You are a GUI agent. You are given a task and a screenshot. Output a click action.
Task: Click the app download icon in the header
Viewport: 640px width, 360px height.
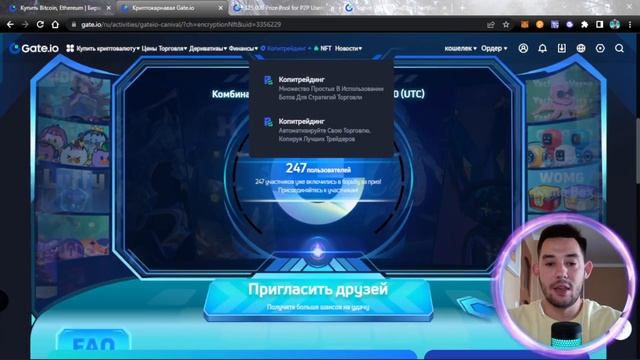[x=562, y=48]
